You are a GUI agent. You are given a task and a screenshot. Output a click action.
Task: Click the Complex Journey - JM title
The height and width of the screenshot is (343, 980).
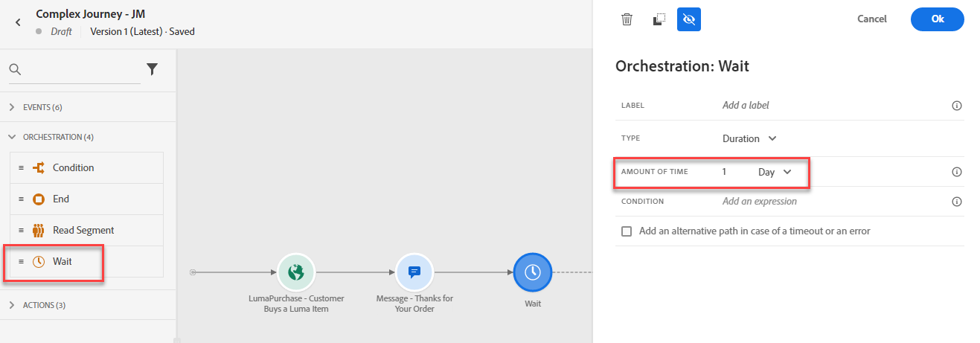(x=91, y=14)
